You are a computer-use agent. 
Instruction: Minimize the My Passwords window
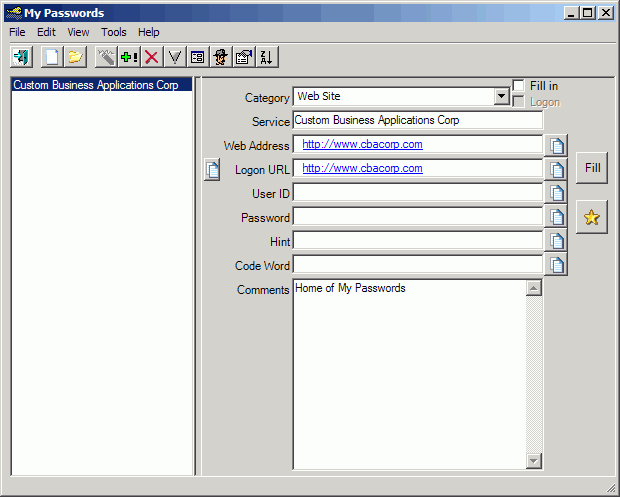(571, 13)
